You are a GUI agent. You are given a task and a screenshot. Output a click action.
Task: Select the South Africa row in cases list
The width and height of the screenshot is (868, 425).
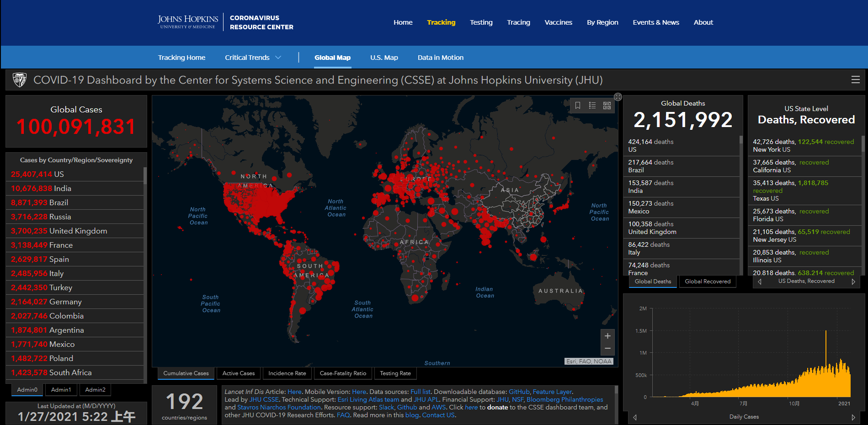75,372
